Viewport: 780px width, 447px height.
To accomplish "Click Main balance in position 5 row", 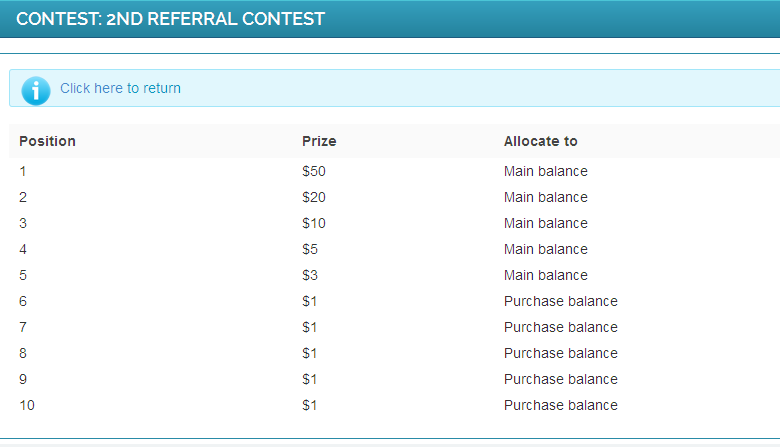I will pos(545,275).
